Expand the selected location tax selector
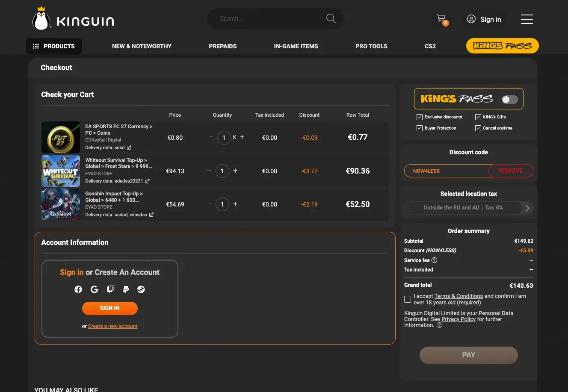The width and height of the screenshot is (568, 392). click(469, 208)
